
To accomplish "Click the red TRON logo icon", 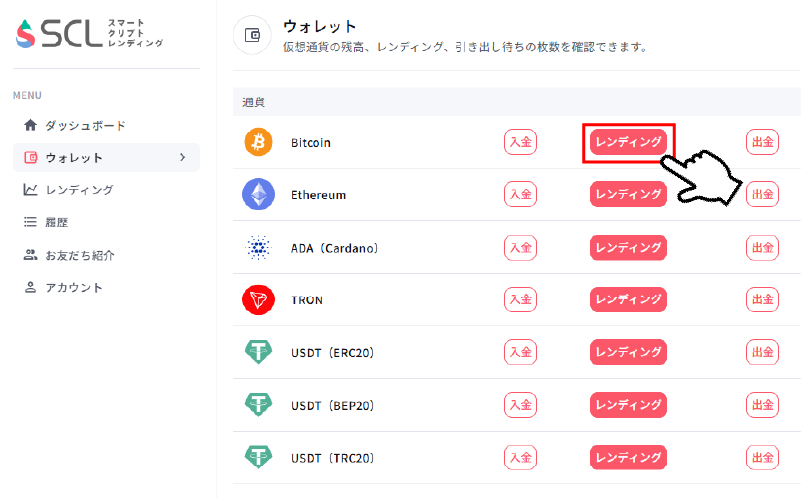I will [258, 300].
